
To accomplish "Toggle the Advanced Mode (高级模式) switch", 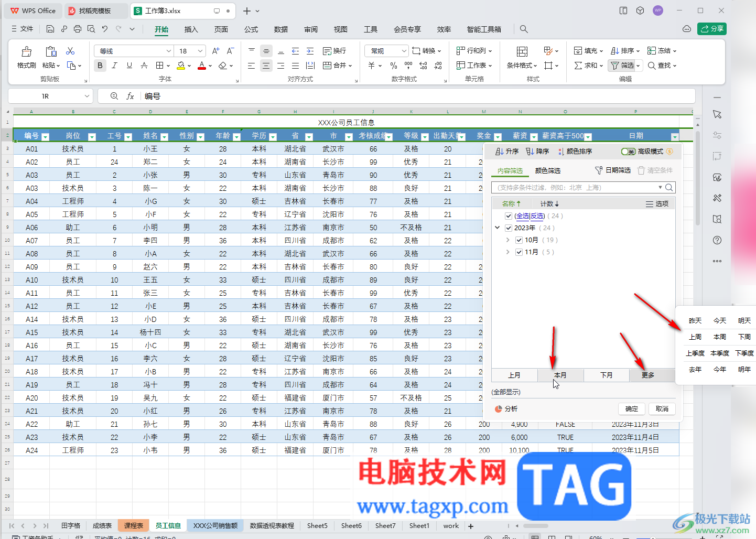I will coord(628,152).
